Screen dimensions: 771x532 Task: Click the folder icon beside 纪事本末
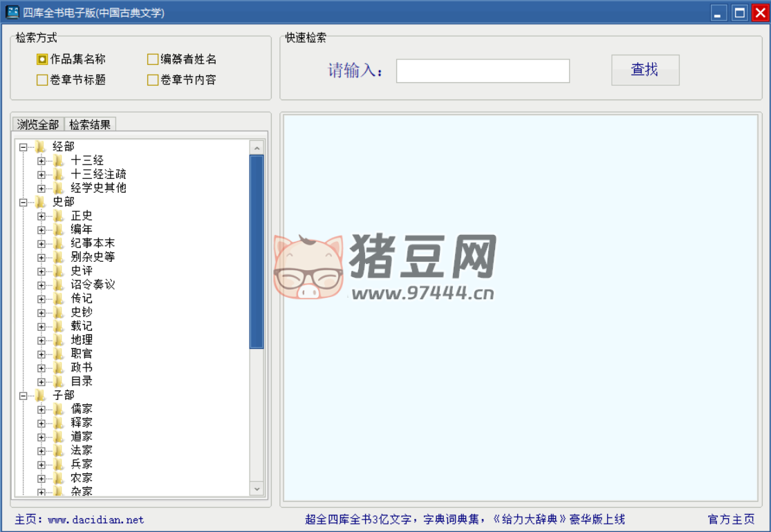pos(59,243)
